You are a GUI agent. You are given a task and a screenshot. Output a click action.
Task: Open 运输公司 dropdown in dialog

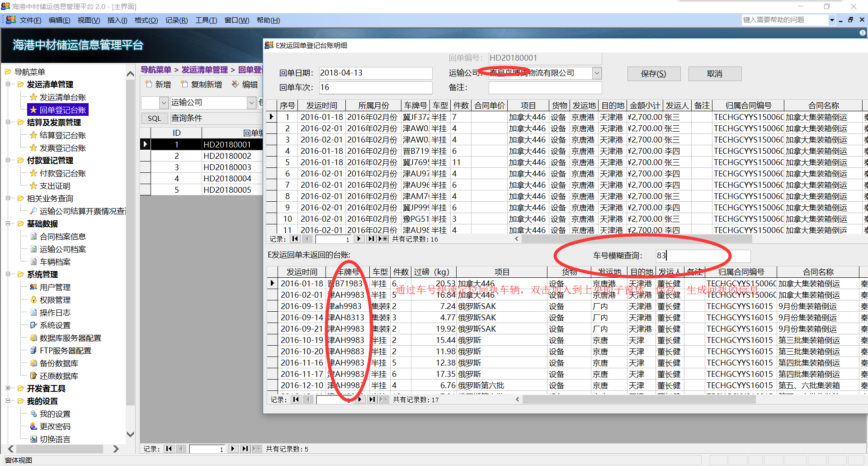pyautogui.click(x=597, y=73)
